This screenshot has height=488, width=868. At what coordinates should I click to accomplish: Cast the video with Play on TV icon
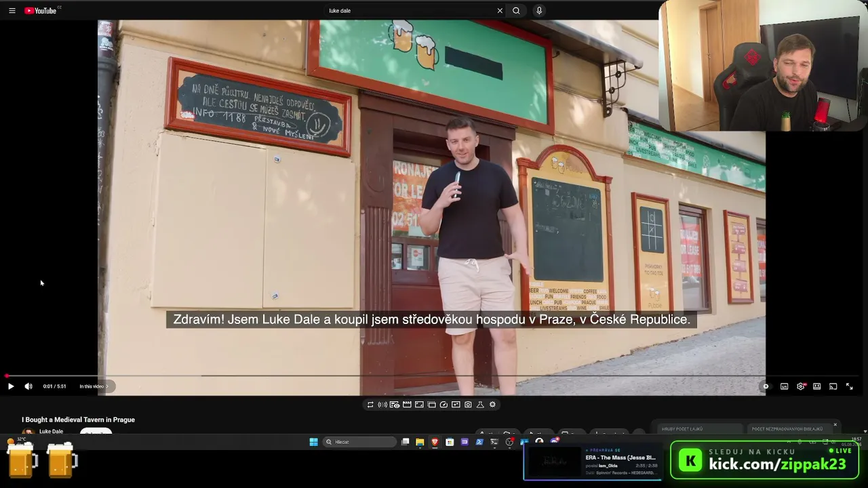click(x=833, y=386)
